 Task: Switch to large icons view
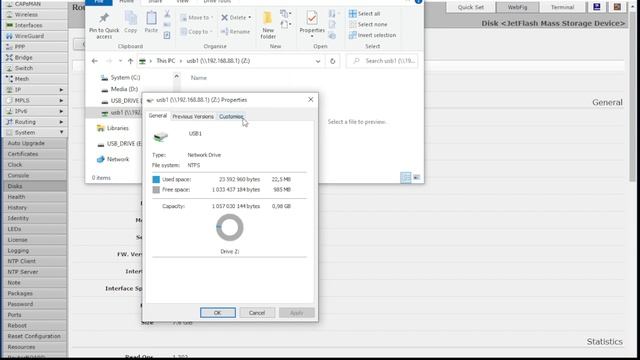coord(416,177)
